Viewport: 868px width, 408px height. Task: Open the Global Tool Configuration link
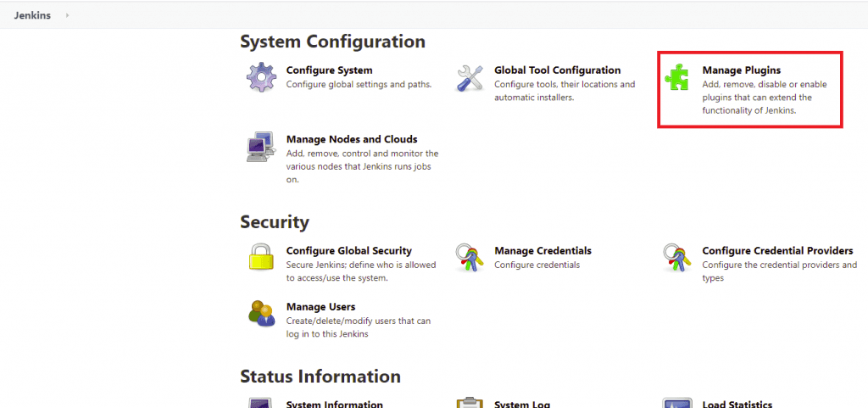pyautogui.click(x=558, y=70)
